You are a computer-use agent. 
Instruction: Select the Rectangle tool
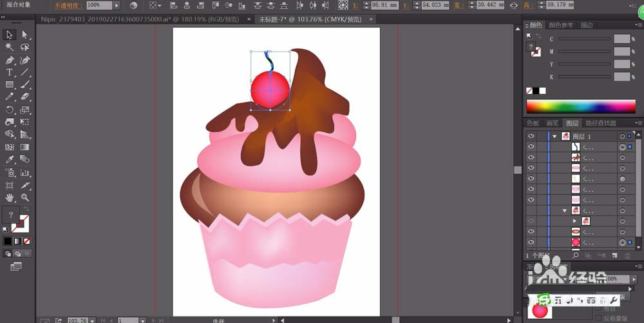pyautogui.click(x=10, y=84)
